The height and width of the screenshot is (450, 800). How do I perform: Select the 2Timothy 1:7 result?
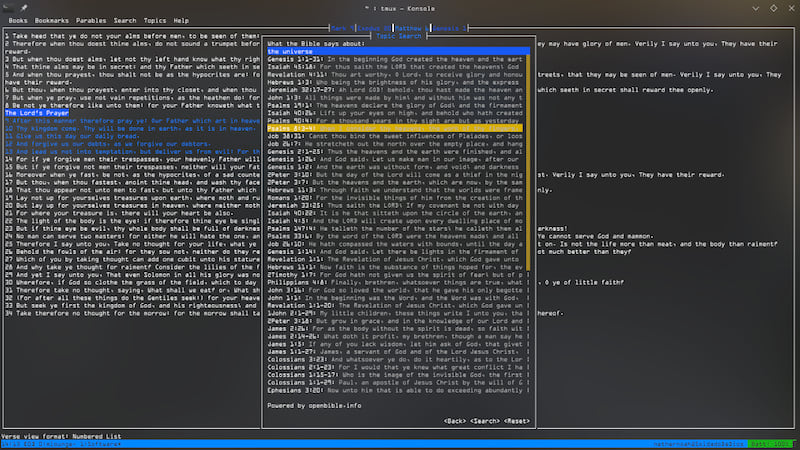point(395,275)
